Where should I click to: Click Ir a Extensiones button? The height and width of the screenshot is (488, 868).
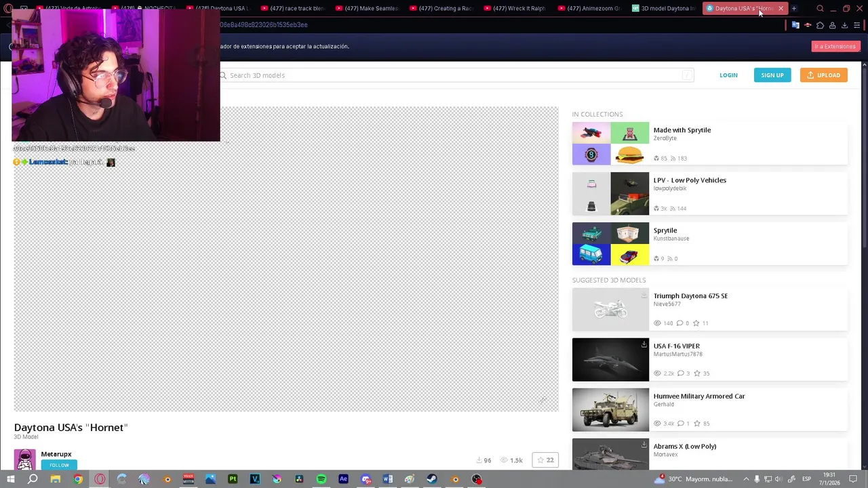pos(835,46)
